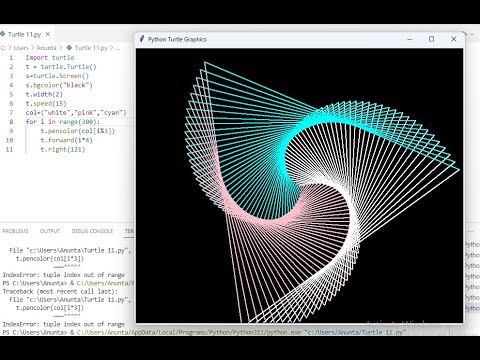Click the 't = turtle.Turtle()' code line
The width and height of the screenshot is (480, 360).
pyautogui.click(x=61, y=67)
